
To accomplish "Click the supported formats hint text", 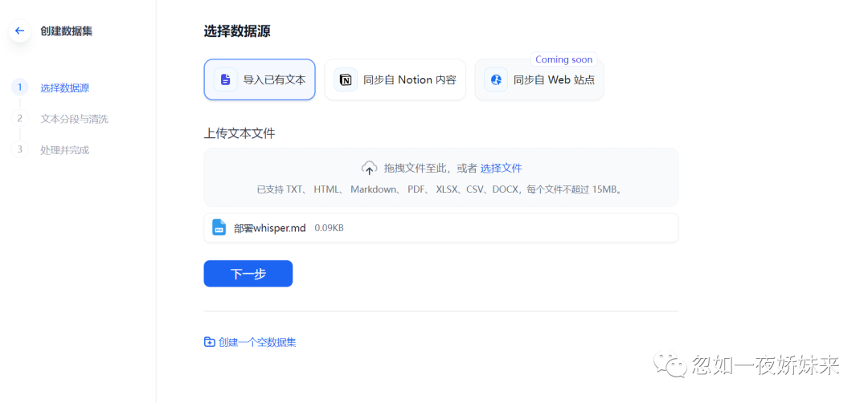I will click(440, 189).
